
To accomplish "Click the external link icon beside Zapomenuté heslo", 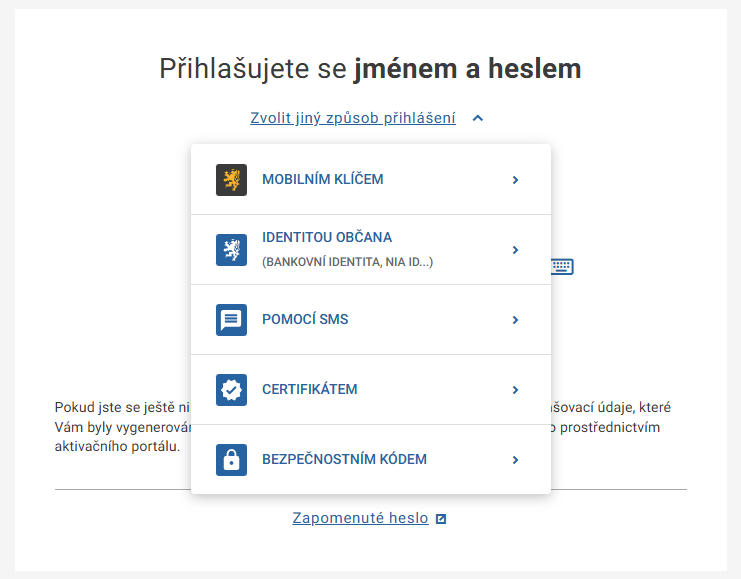I will pyautogui.click(x=441, y=519).
